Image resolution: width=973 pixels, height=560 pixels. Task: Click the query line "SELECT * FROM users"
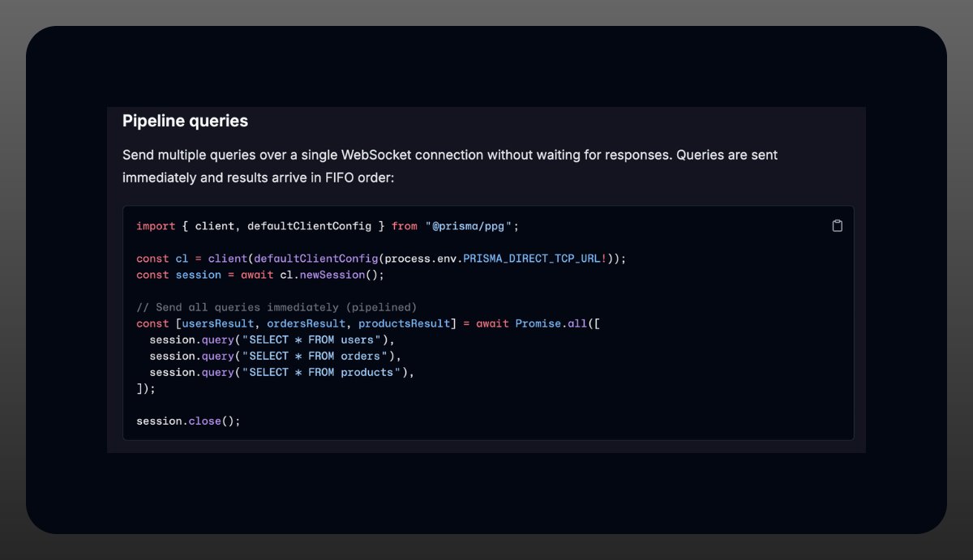tap(272, 340)
